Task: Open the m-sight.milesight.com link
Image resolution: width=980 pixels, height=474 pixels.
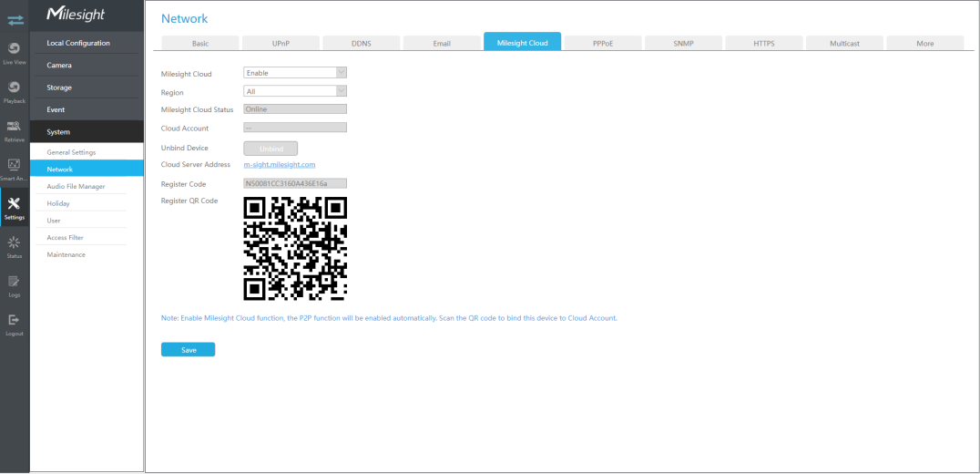Action: (x=280, y=164)
